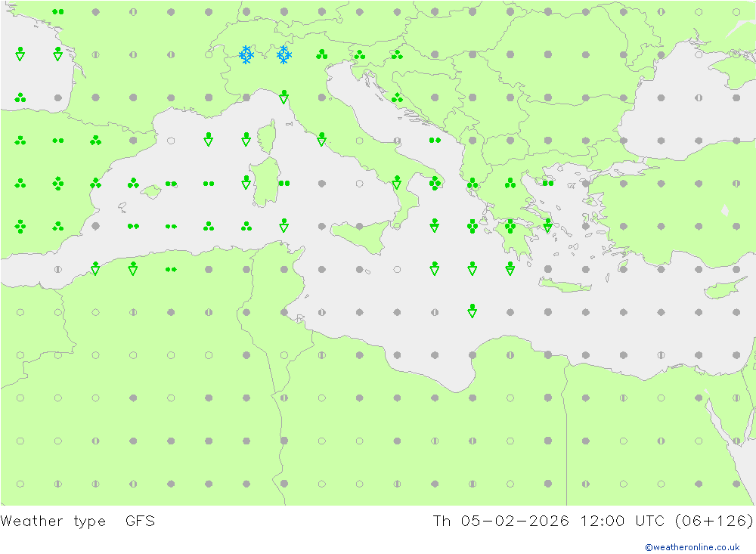Click the western blue snowflake symbol over Alps
This screenshot has height=554, width=756.
pos(246,55)
